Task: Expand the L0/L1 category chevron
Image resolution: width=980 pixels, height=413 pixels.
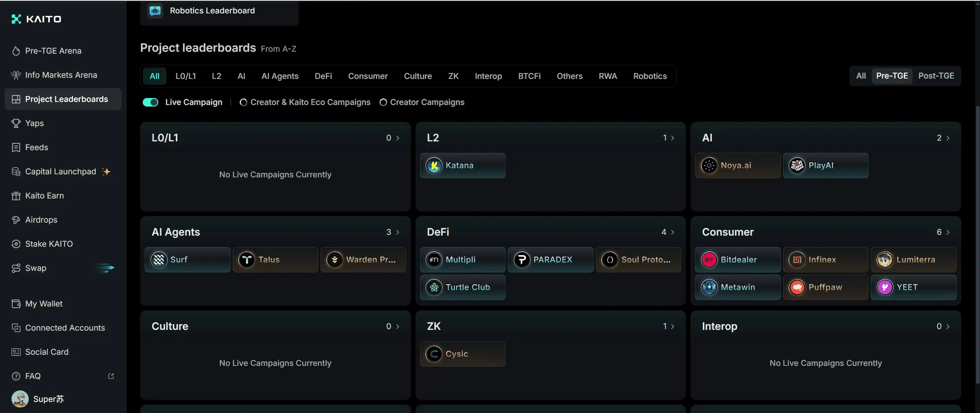Action: (398, 138)
